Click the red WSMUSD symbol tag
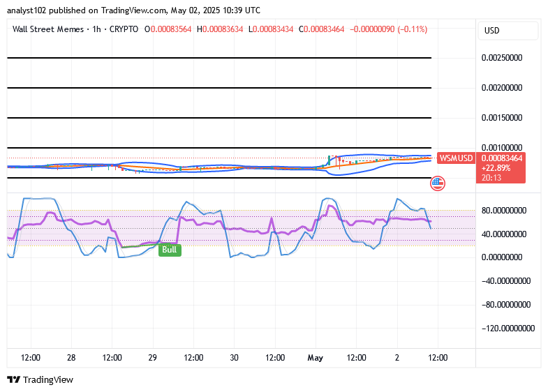548x392 pixels. [x=456, y=158]
